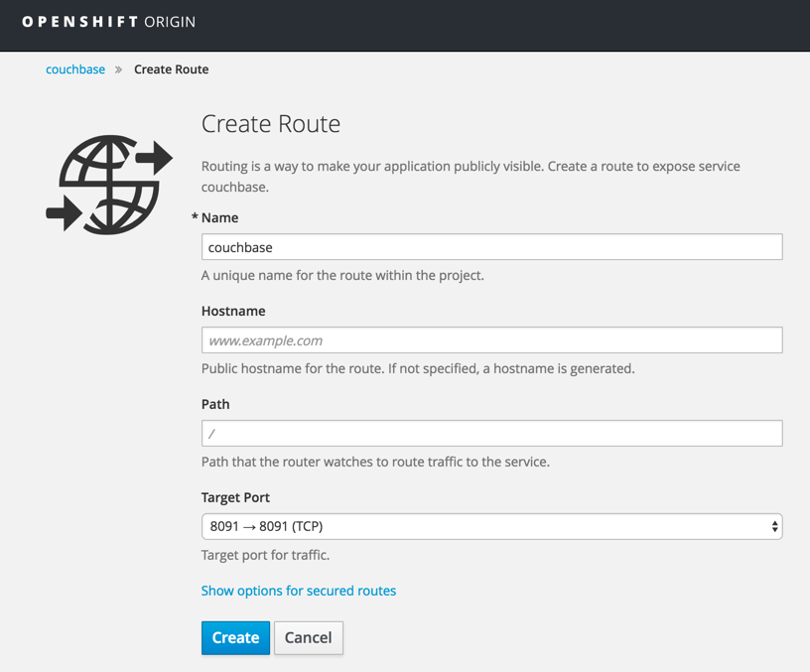Click the globe route illustration icon
810x672 pixels.
tap(108, 183)
